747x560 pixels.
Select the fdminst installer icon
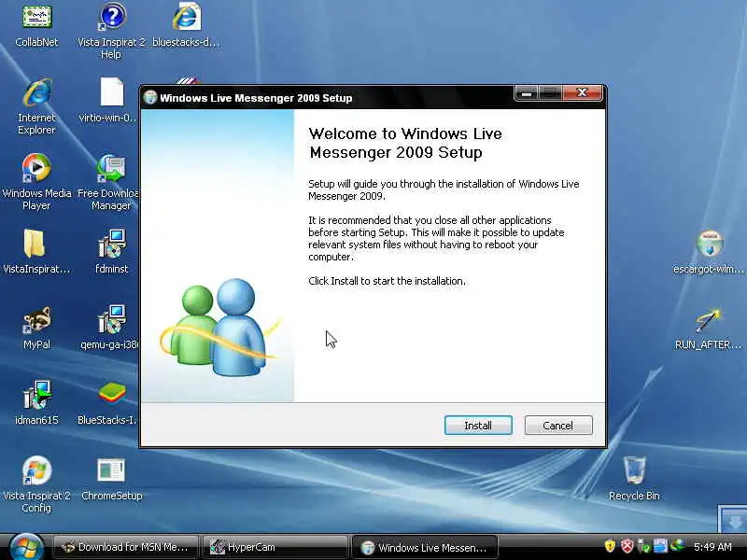coord(112,251)
